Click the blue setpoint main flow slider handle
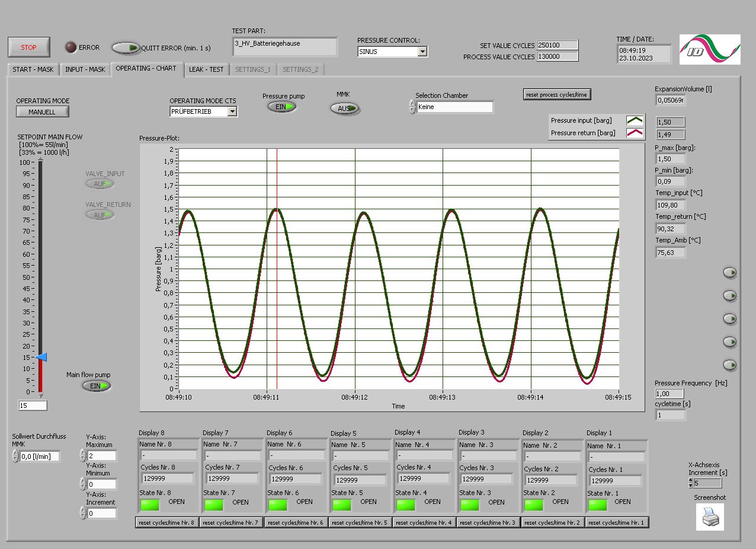This screenshot has width=756, height=549. [41, 357]
